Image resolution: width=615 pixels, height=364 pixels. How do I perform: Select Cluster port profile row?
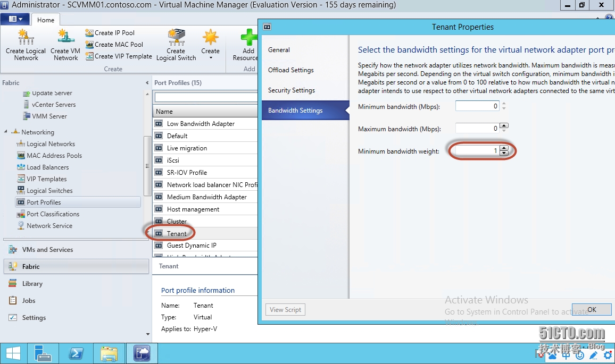pos(205,222)
